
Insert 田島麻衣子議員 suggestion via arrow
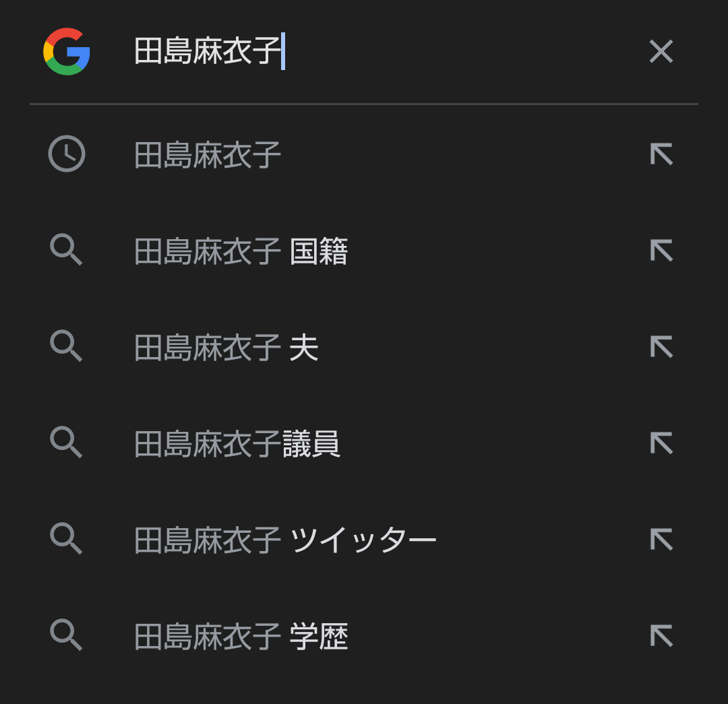tap(661, 443)
